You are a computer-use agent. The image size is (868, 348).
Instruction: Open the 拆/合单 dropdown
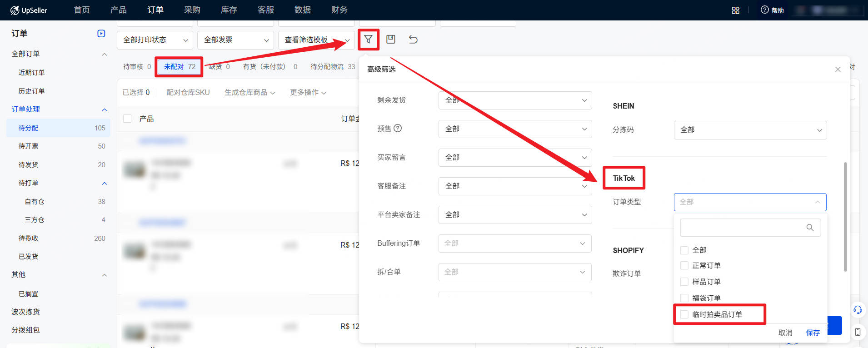[x=515, y=272]
